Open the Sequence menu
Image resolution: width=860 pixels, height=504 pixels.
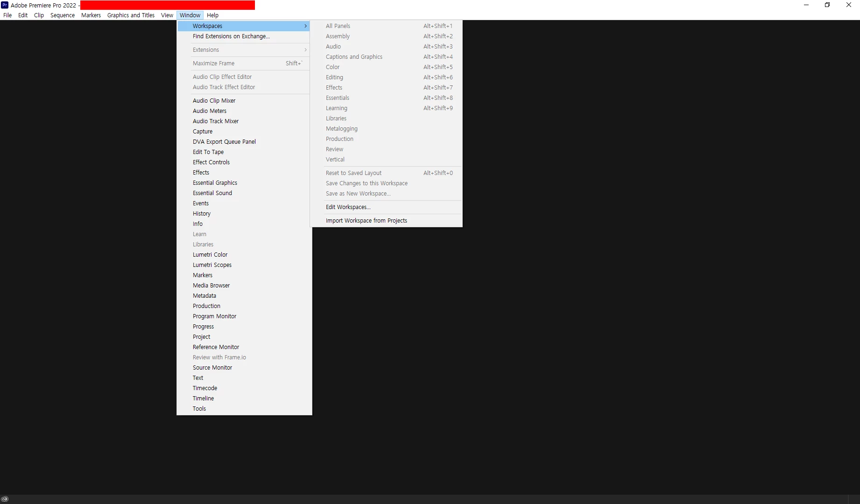click(x=63, y=15)
